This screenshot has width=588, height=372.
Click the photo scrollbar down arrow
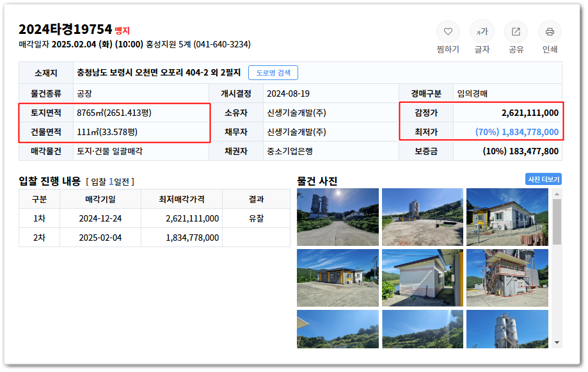557,343
